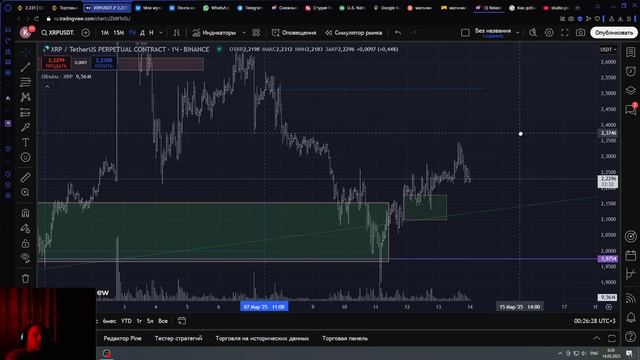
Task: Open indicator templates grid icon
Action: click(x=256, y=33)
